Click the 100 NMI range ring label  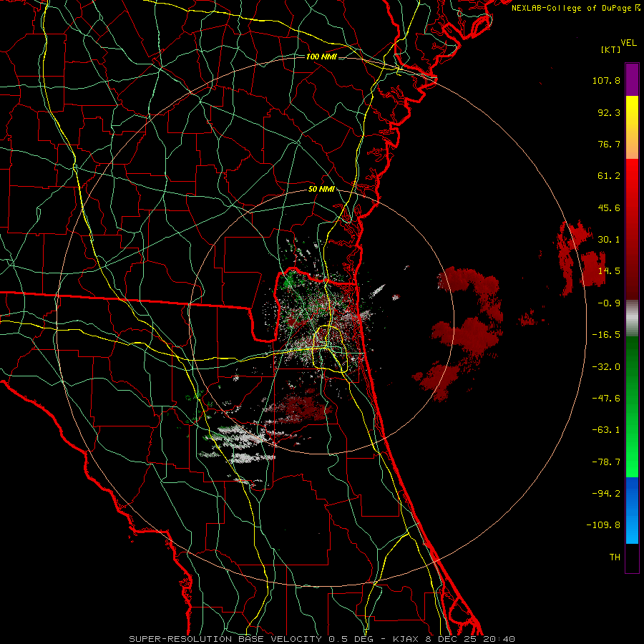click(x=321, y=57)
